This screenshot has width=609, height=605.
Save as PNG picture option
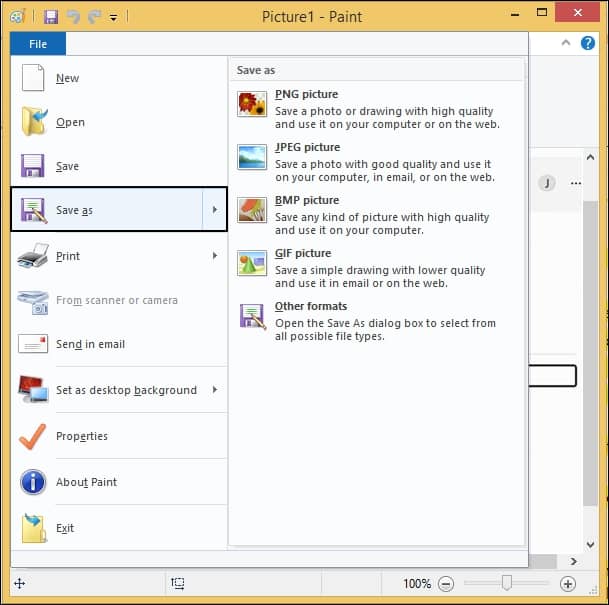click(x=377, y=108)
